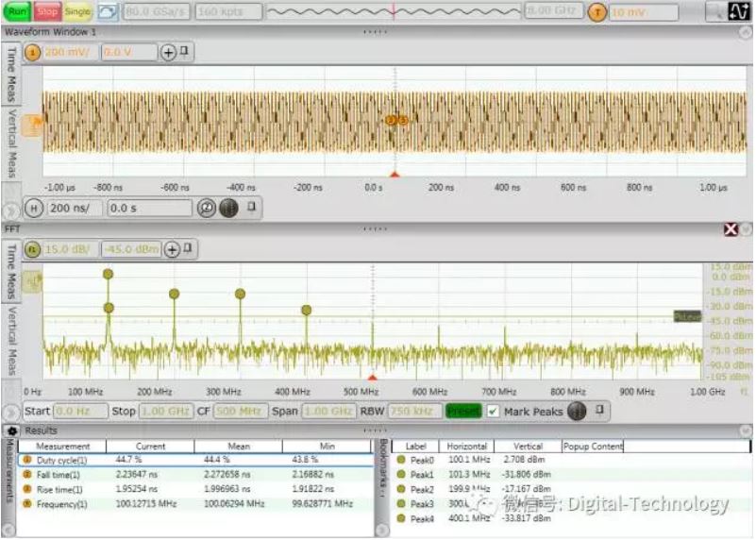Toggle the Mark Peaks checkbox
This screenshot has height=540, width=756.
[493, 412]
